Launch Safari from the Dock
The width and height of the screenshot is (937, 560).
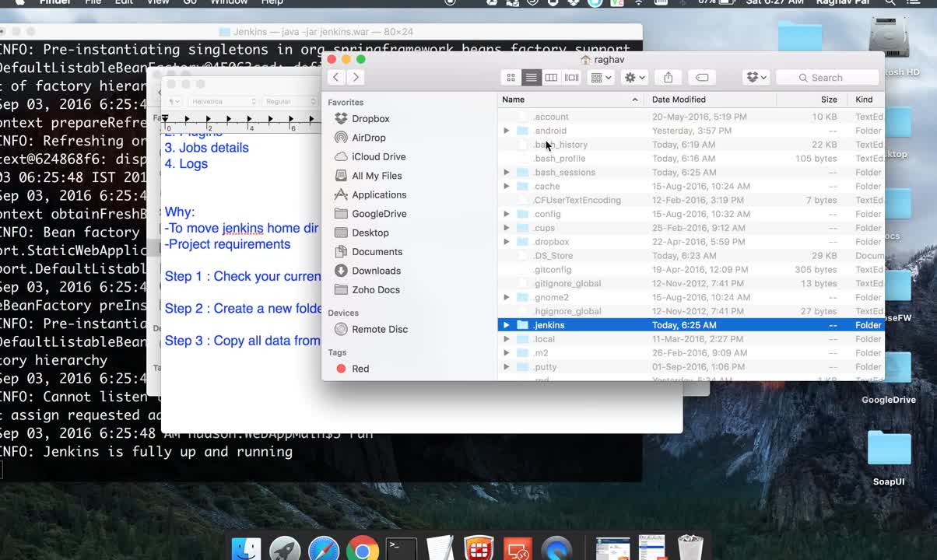pos(324,549)
